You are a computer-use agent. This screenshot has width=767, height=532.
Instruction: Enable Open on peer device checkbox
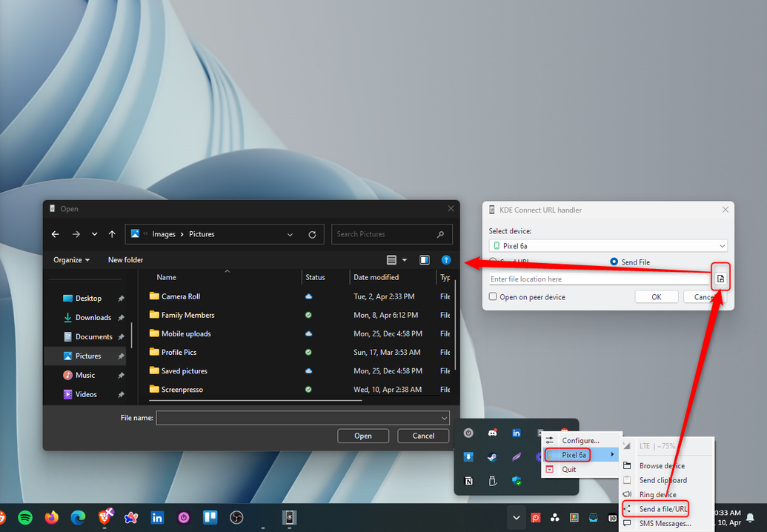coord(493,296)
